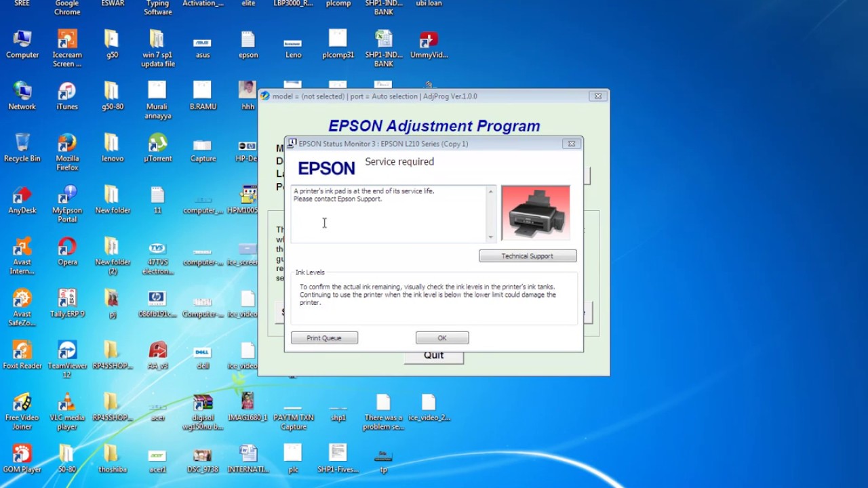The image size is (868, 488).
Task: Select the Computer desktop icon
Action: tap(22, 45)
